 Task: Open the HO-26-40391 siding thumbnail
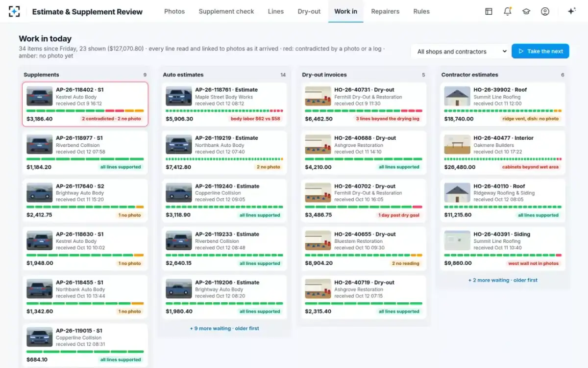click(457, 240)
